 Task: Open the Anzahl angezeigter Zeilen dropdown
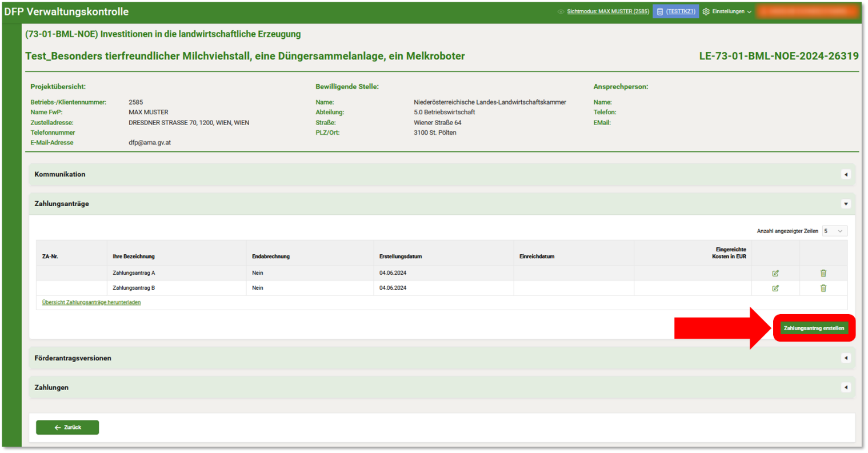(834, 231)
